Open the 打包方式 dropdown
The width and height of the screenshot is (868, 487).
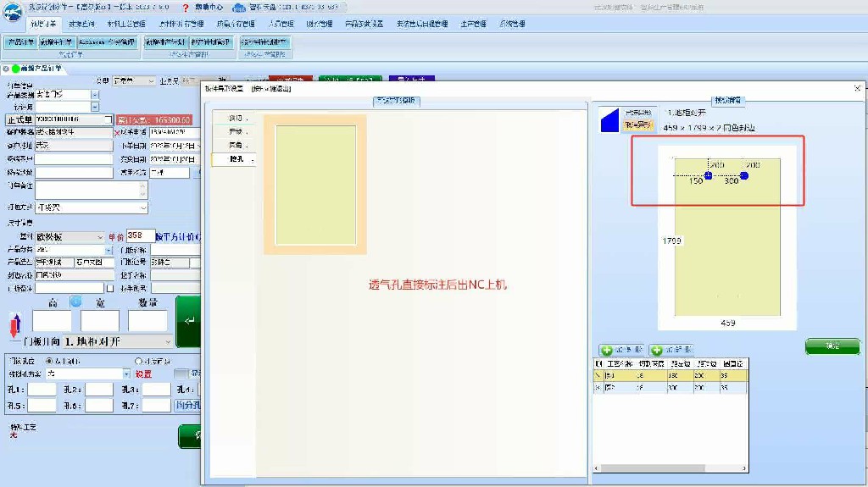click(x=143, y=208)
